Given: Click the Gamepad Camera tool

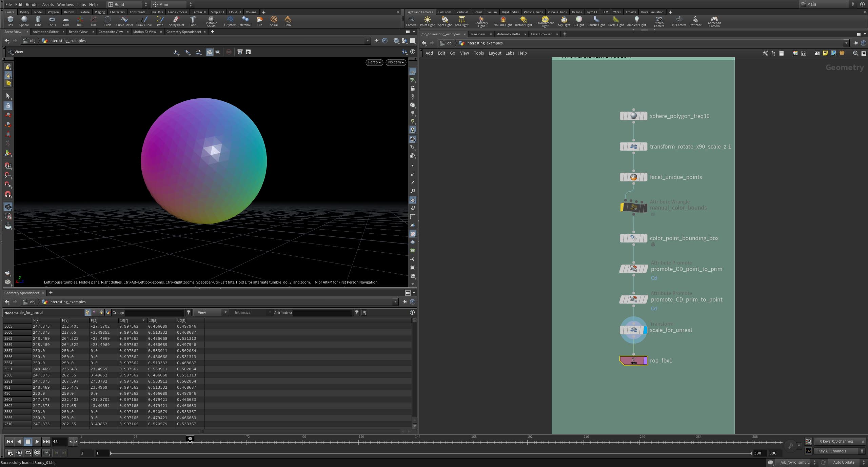Looking at the screenshot, I should tap(714, 22).
